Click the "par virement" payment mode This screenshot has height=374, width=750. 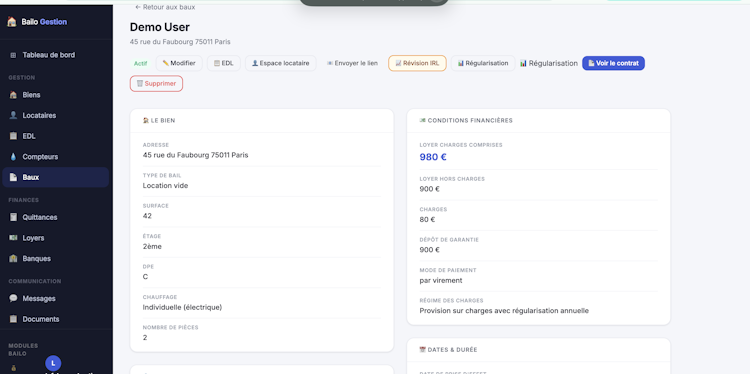coord(441,280)
